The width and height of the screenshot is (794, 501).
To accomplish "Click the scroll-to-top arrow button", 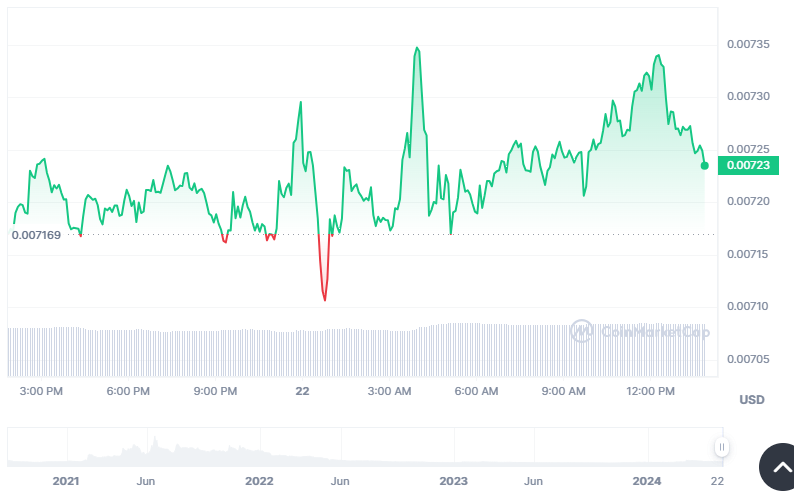I will point(777,466).
